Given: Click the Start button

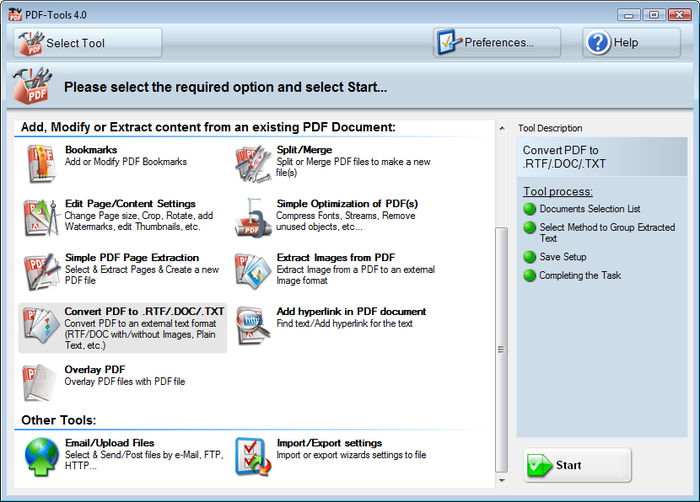Looking at the screenshot, I should 578,465.
